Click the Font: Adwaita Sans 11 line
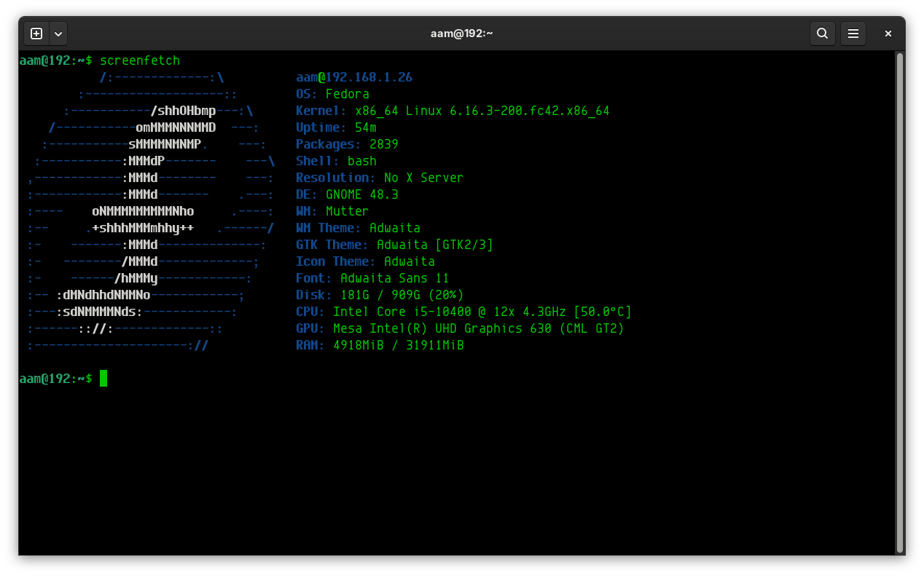 click(x=372, y=278)
